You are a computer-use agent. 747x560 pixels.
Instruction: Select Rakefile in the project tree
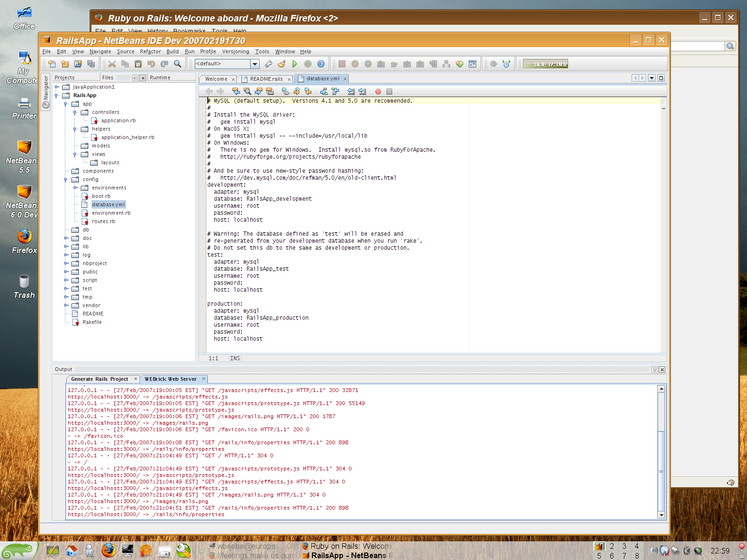(92, 322)
